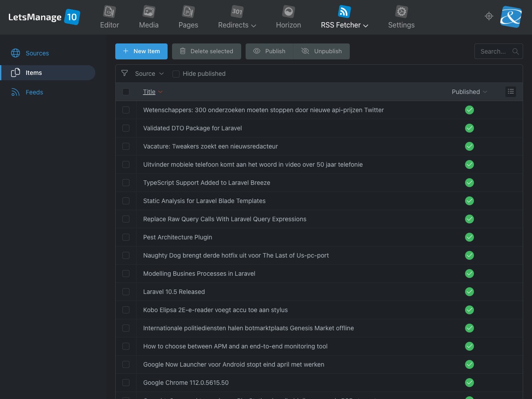Click the Feeds RSS icon in sidebar
This screenshot has width=532, height=399.
pos(16,92)
